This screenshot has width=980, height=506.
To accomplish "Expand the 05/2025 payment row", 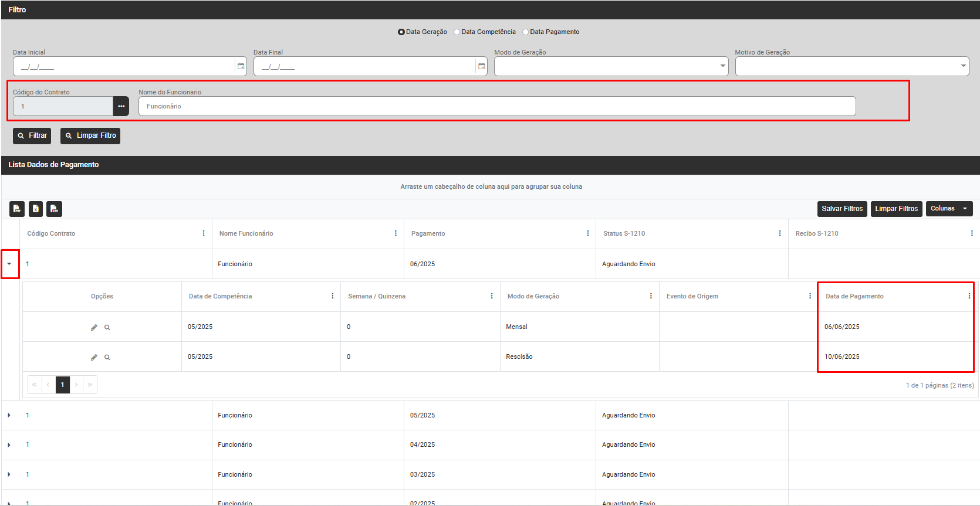I will click(9, 415).
